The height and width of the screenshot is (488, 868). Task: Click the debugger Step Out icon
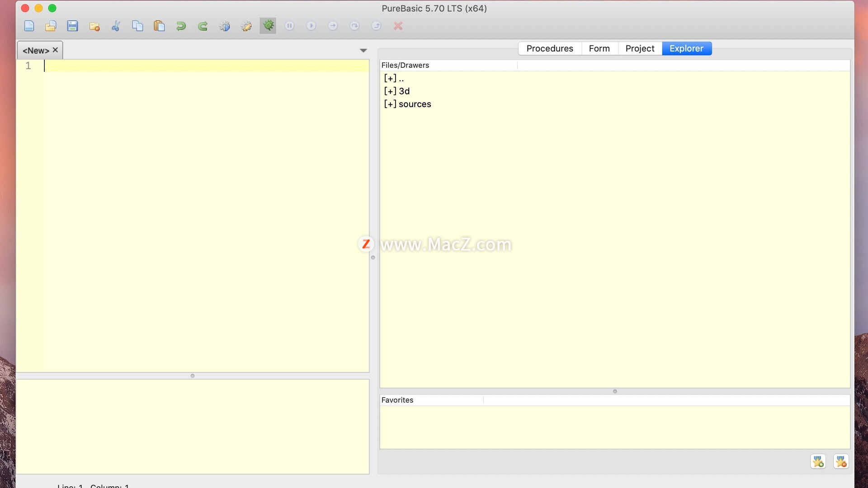[x=377, y=26]
